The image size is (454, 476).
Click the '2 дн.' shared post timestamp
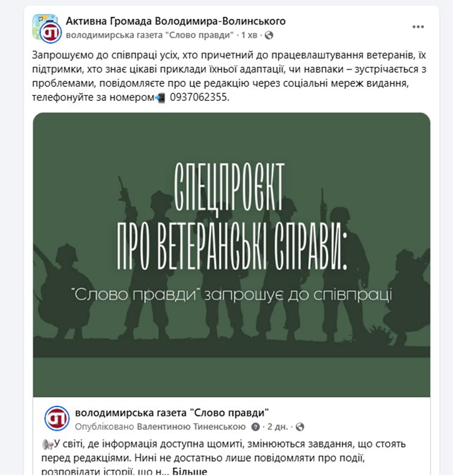pyautogui.click(x=277, y=427)
